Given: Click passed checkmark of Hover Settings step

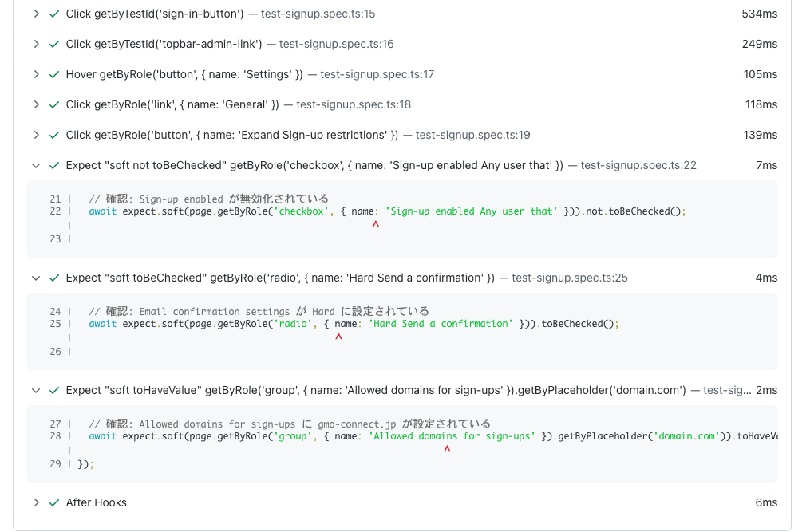Looking at the screenshot, I should pyautogui.click(x=54, y=74).
